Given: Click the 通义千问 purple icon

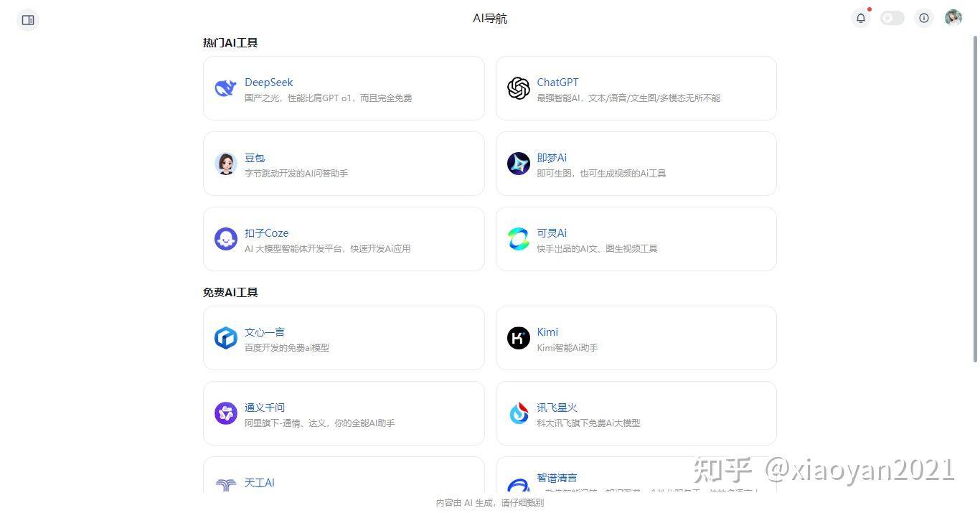Looking at the screenshot, I should click(226, 413).
